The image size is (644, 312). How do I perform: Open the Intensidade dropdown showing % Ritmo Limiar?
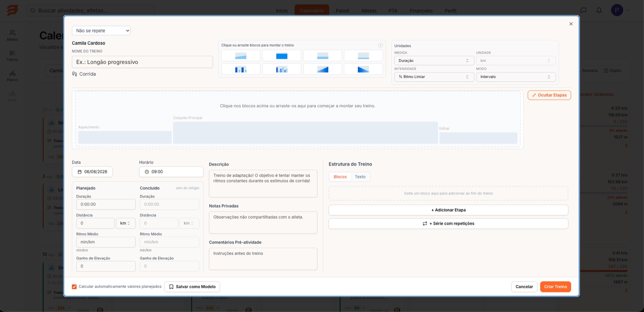[x=434, y=77]
